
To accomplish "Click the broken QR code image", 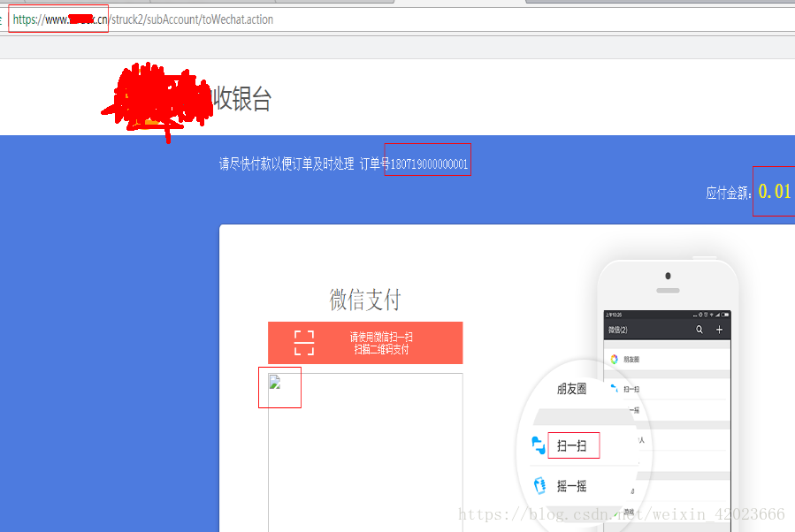I will tap(275, 382).
